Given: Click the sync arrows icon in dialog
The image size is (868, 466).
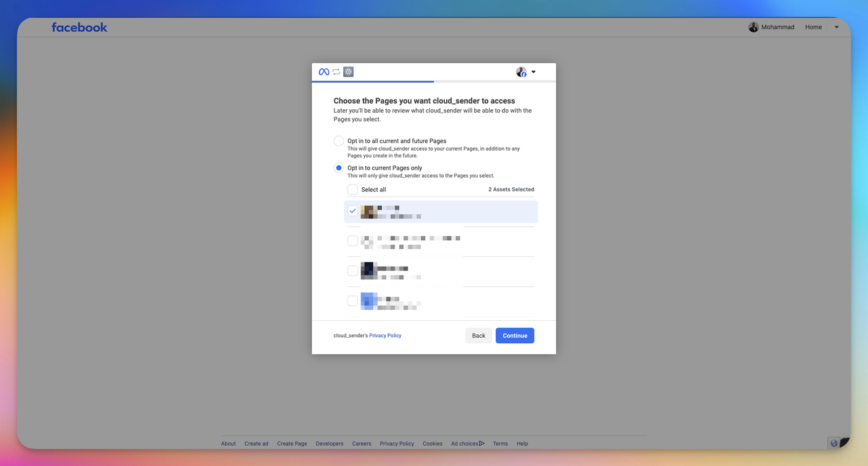Looking at the screenshot, I should click(336, 72).
